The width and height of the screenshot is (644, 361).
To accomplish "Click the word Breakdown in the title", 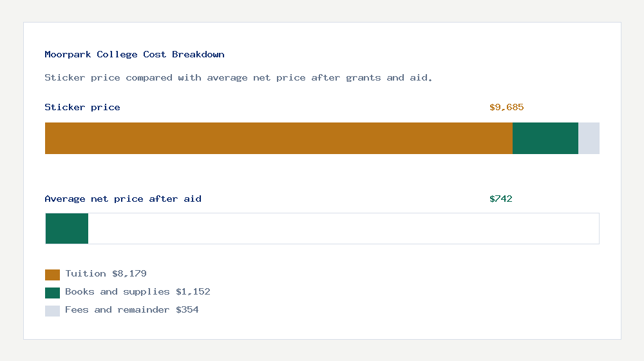I will (198, 54).
